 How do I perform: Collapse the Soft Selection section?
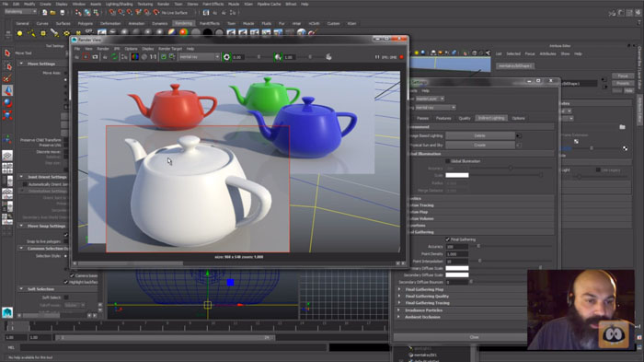21,289
